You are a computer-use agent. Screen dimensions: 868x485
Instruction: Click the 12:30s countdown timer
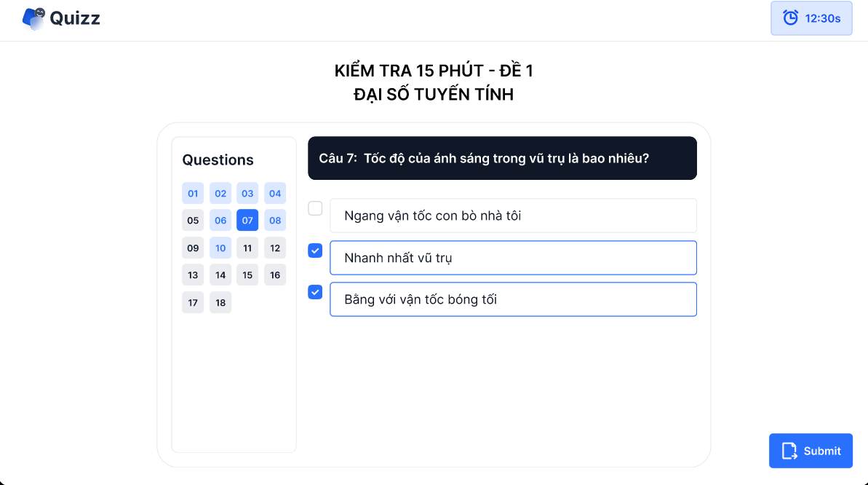tap(822, 18)
